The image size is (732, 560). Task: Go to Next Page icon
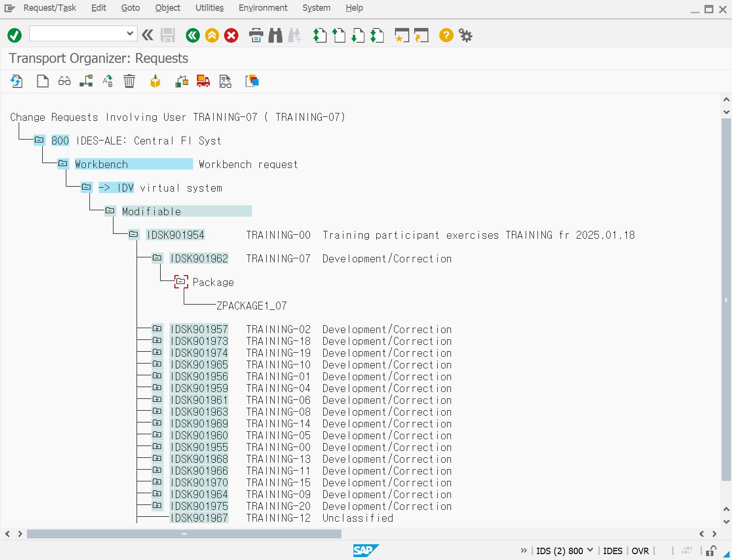point(358,35)
